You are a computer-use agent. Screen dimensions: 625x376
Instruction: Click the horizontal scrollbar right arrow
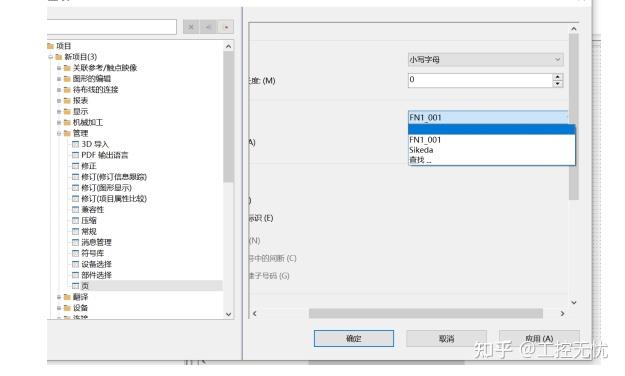pyautogui.click(x=562, y=314)
